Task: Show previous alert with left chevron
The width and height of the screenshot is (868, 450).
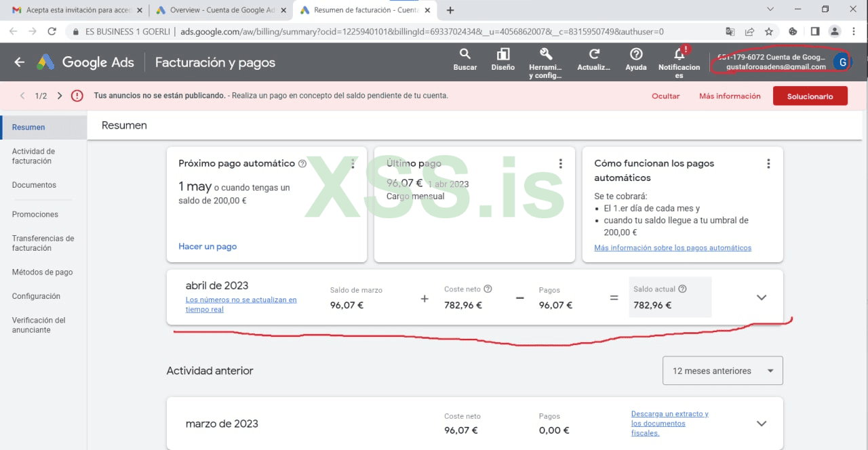Action: coord(22,96)
